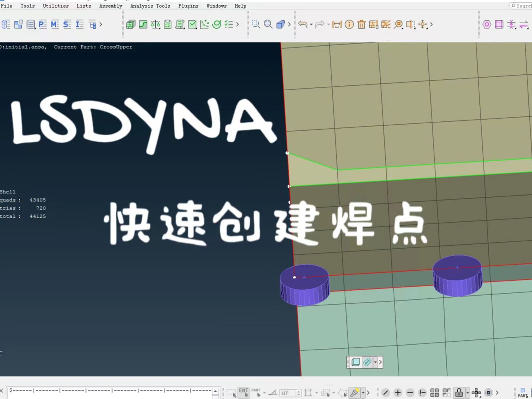Open the Plugins menu
The height and width of the screenshot is (399, 532).
click(x=188, y=6)
